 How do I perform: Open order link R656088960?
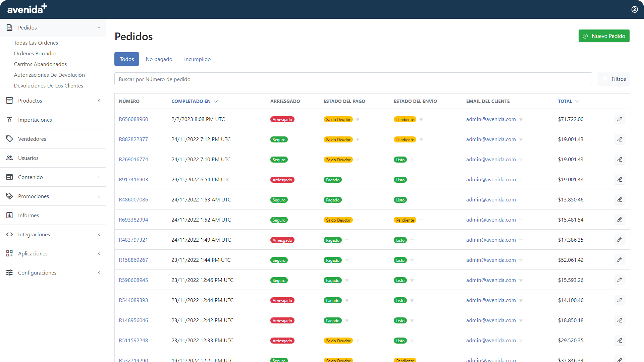[133, 119]
